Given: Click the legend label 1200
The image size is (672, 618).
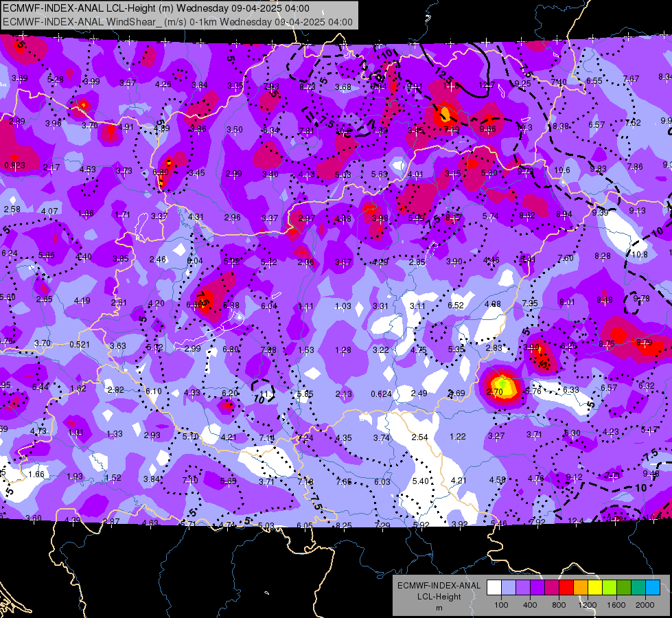Looking at the screenshot, I should point(587,605).
